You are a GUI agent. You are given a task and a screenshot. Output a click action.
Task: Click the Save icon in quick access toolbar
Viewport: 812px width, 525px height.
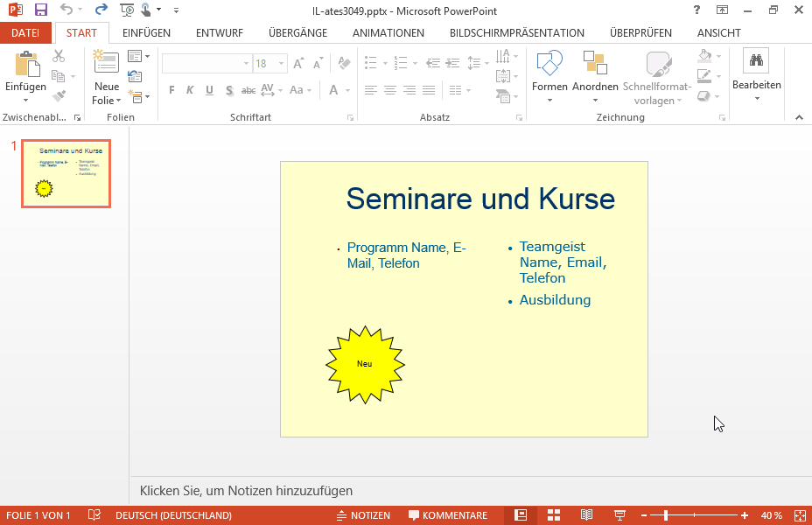(x=40, y=10)
